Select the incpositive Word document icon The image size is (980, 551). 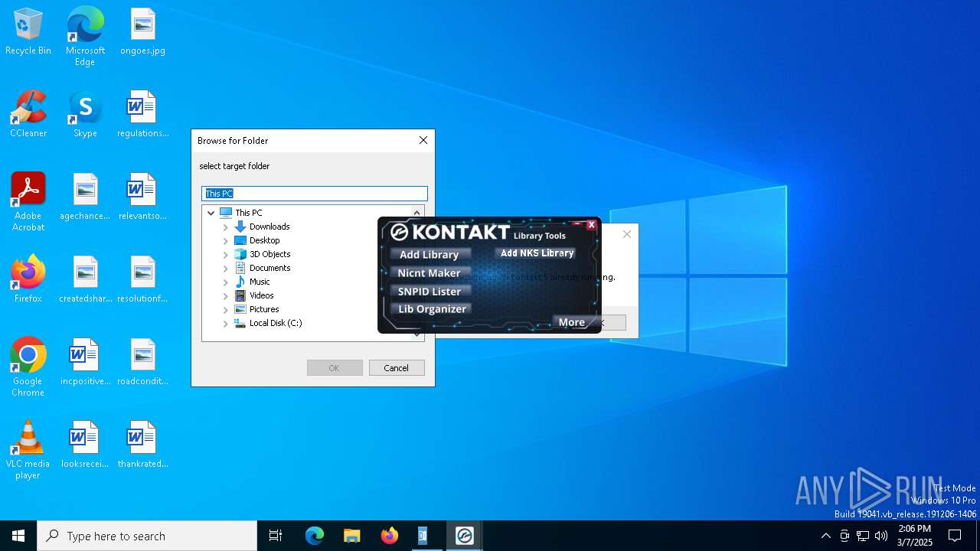85,363
